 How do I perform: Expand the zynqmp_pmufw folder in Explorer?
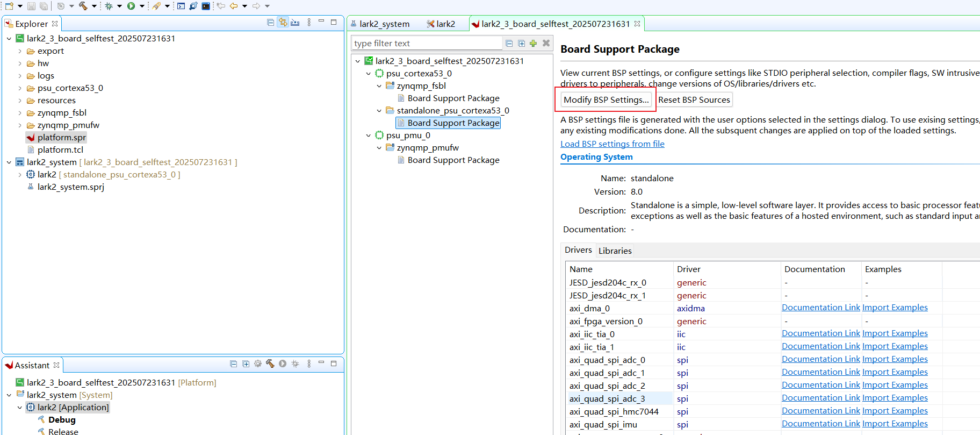click(x=20, y=125)
